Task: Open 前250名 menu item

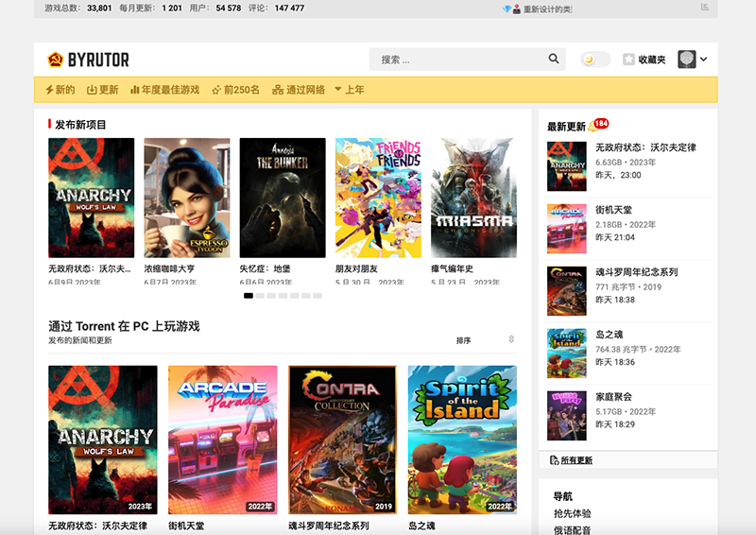Action: tap(235, 90)
